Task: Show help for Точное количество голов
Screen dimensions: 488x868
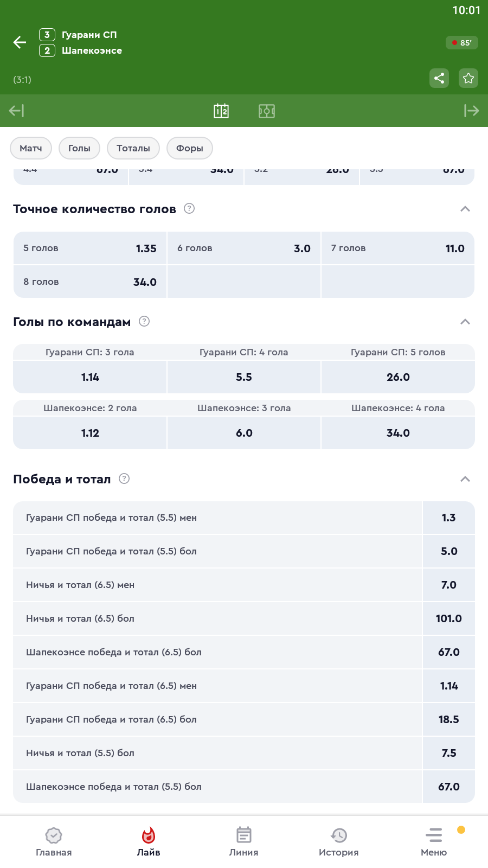Action: tap(189, 208)
